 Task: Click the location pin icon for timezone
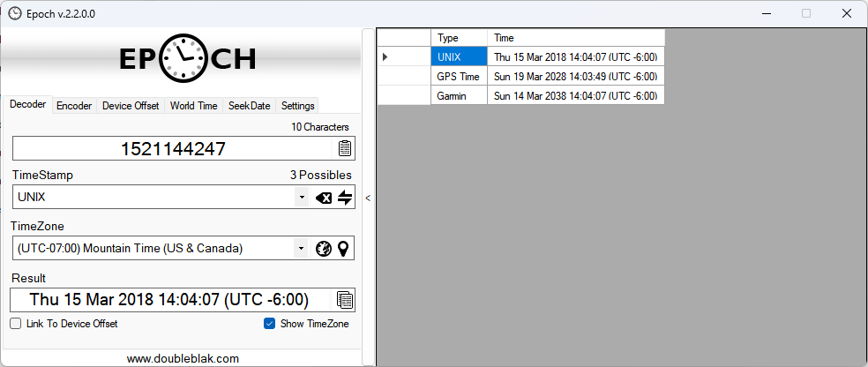[x=343, y=249]
